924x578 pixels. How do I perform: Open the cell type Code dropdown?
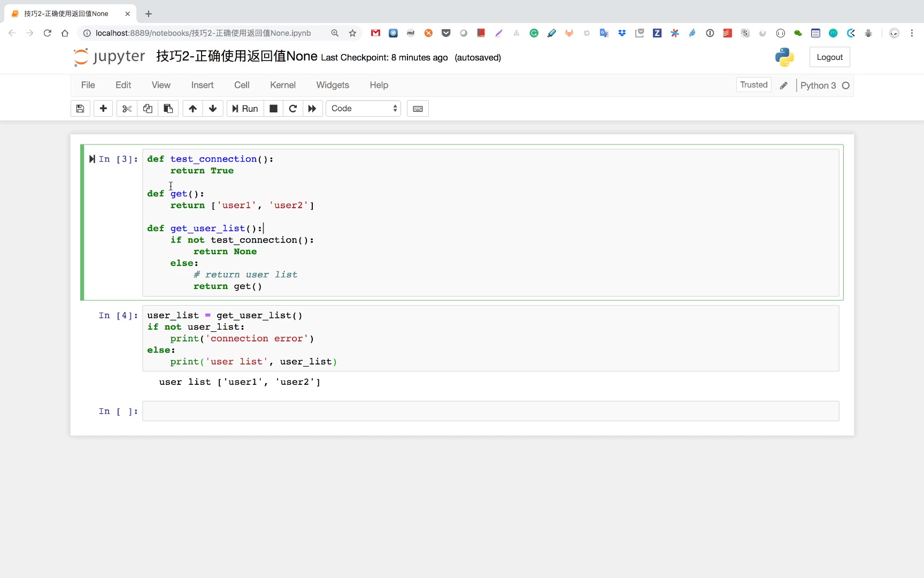(364, 109)
